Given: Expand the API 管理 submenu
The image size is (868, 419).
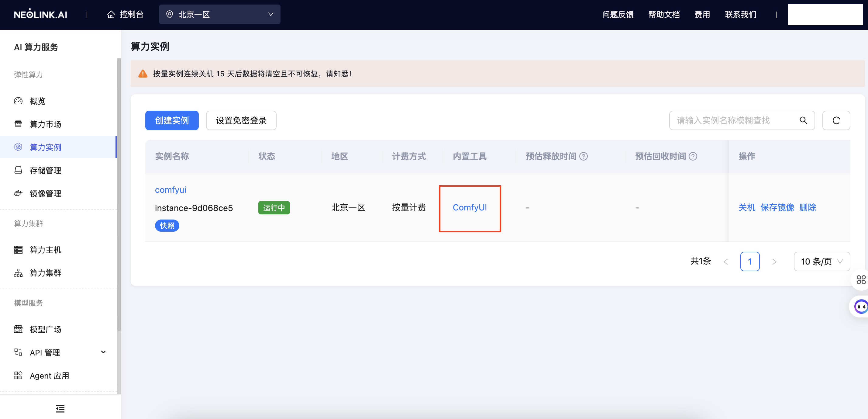Looking at the screenshot, I should pyautogui.click(x=103, y=352).
